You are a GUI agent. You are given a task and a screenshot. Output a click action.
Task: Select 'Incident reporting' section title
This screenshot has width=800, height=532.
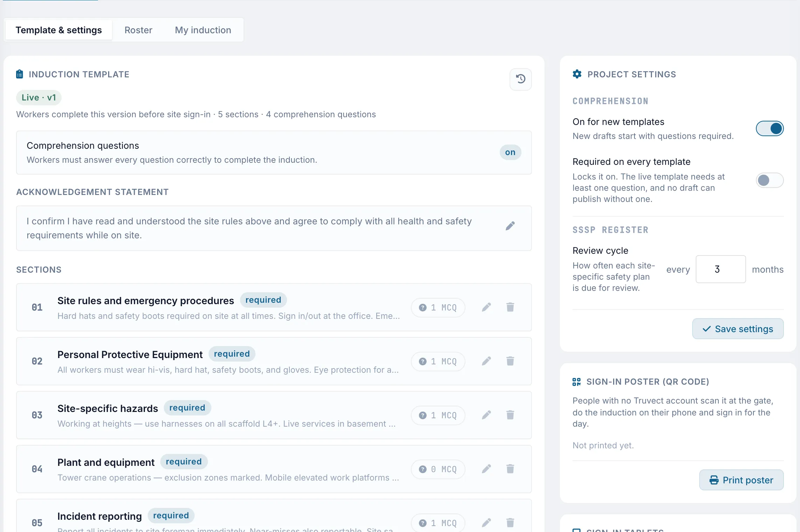click(99, 516)
